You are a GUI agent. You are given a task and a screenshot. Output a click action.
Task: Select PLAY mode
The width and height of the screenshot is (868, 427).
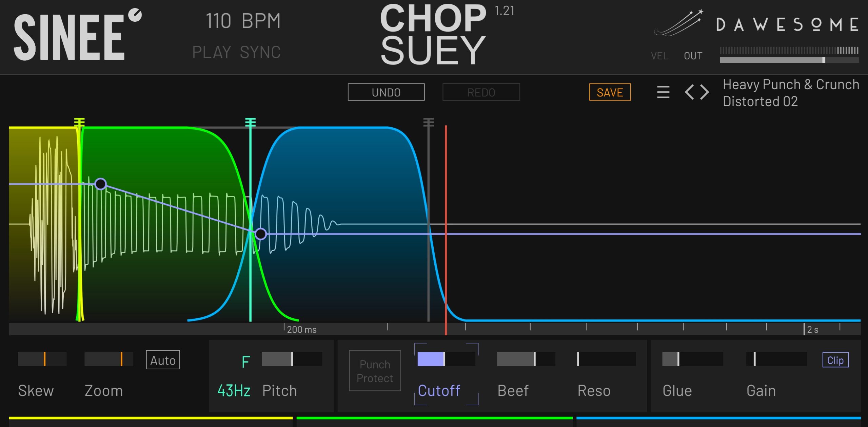click(x=212, y=52)
